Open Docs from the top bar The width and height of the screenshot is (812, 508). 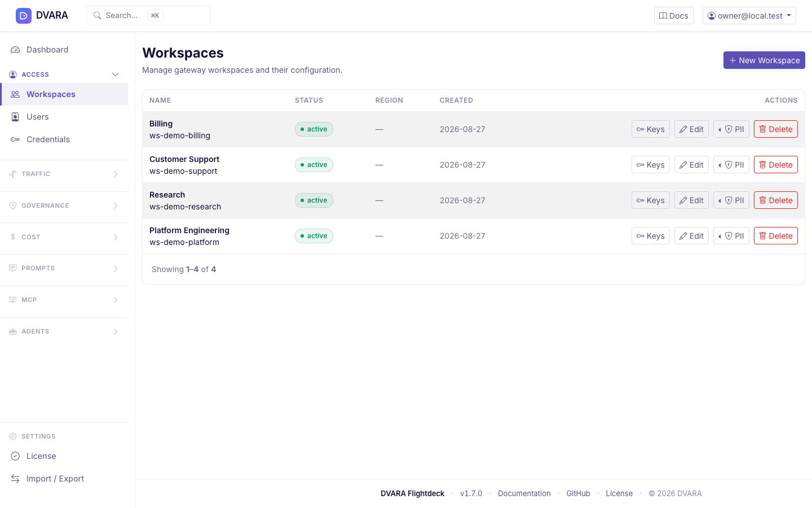[673, 16]
